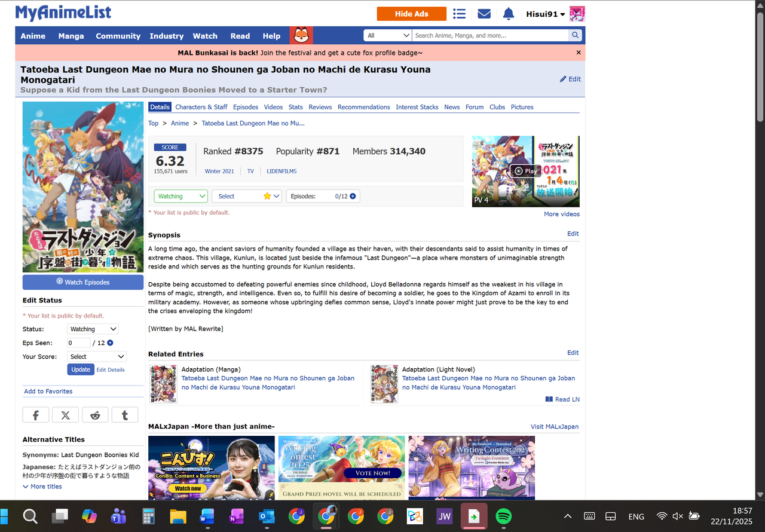Open the Edit Details link

pos(111,370)
